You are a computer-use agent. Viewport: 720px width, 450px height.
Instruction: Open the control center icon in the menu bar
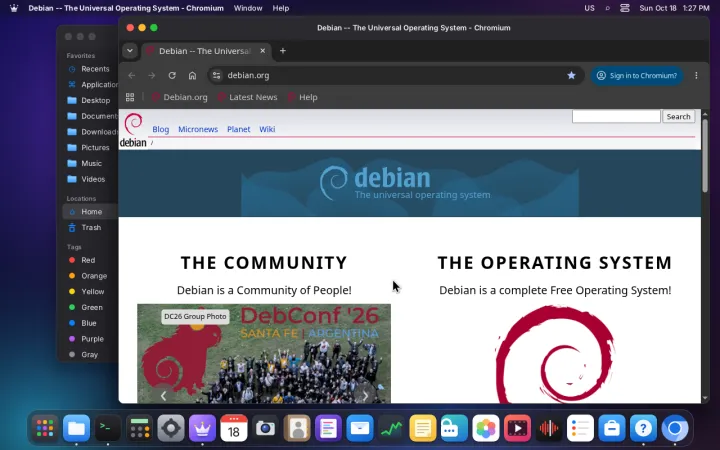(x=624, y=8)
